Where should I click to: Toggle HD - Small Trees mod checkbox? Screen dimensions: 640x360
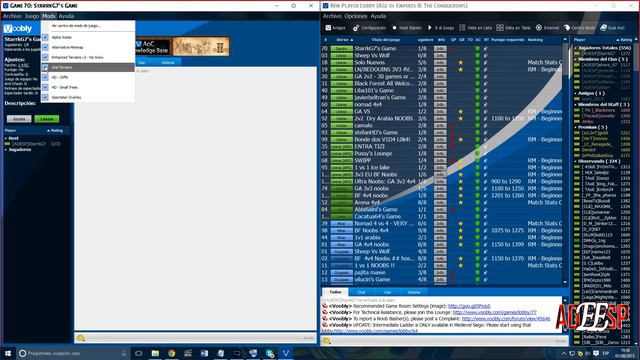click(x=45, y=87)
